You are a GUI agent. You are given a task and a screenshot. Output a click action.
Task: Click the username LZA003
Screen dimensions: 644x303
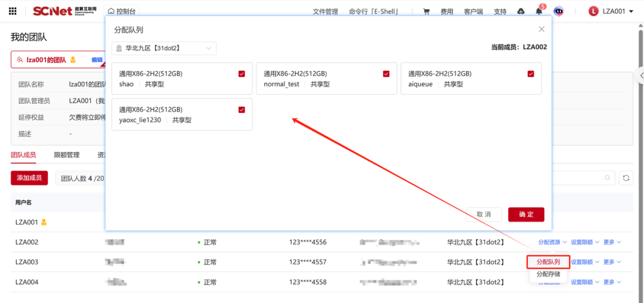(x=27, y=262)
